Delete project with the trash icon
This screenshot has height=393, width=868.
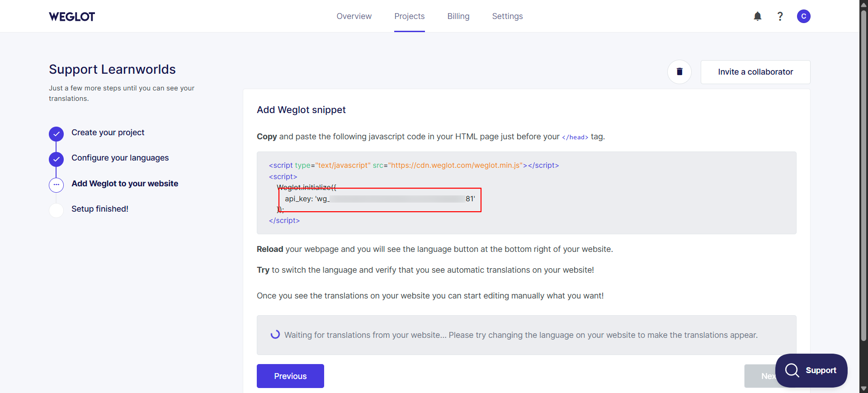pyautogui.click(x=679, y=71)
